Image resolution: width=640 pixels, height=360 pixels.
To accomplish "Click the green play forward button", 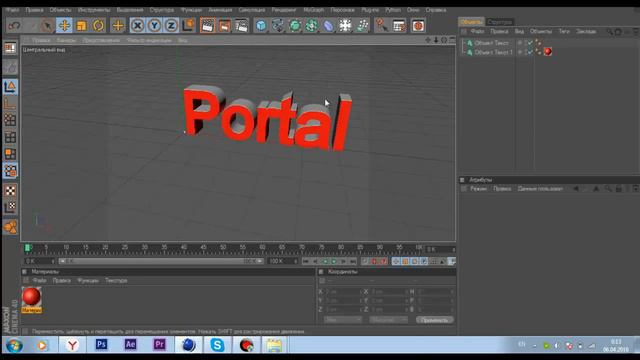I will [x=334, y=261].
